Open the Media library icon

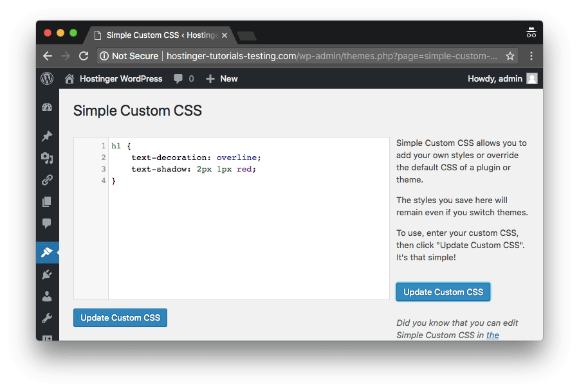click(x=47, y=158)
